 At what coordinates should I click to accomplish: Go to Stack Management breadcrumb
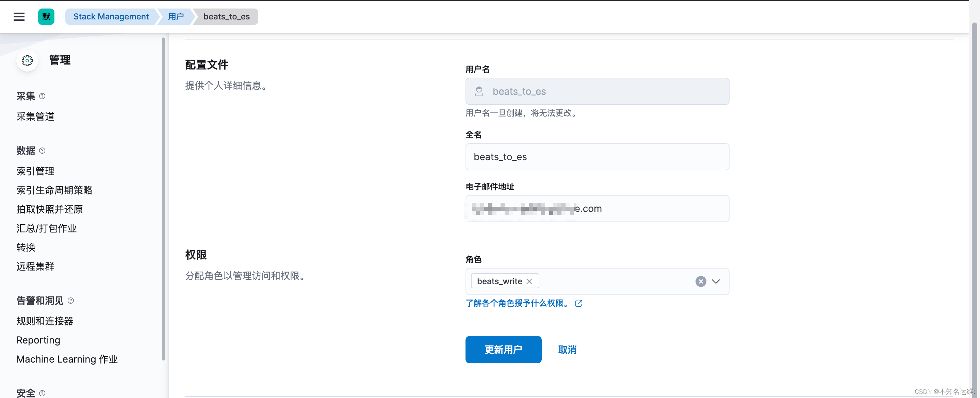[111, 16]
